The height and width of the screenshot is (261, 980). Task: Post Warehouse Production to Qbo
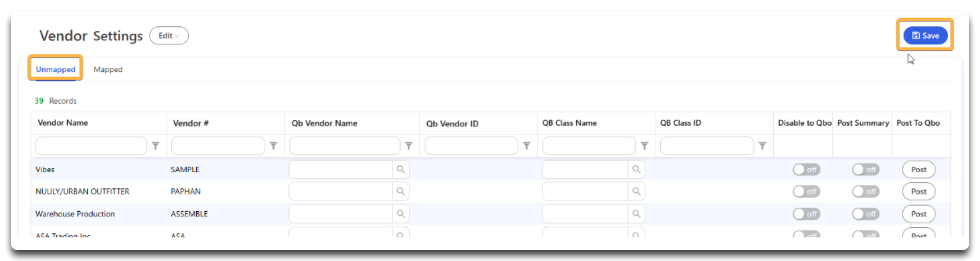point(919,214)
